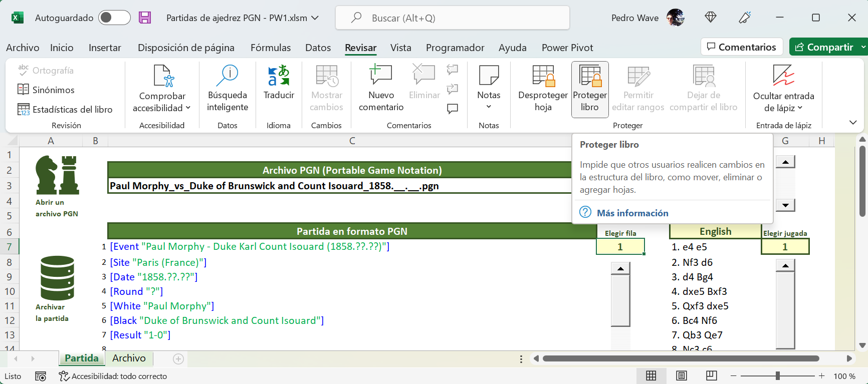Click horizontal scrollbar right arrow

coord(849,358)
